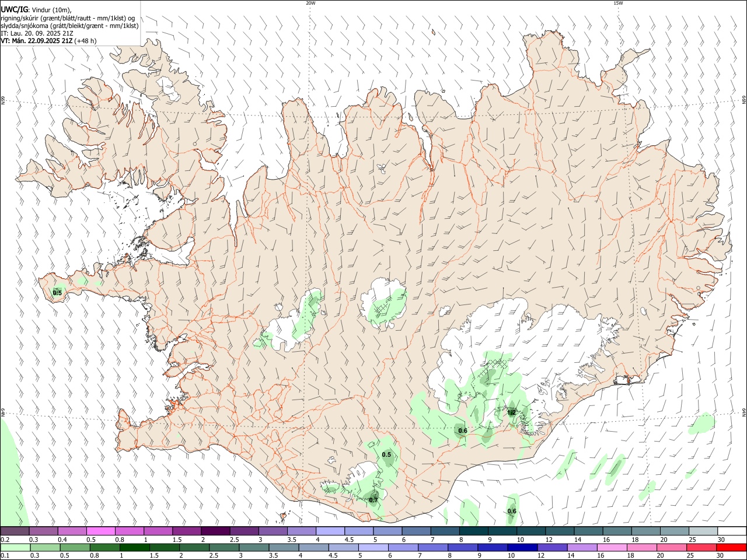This screenshot has width=747, height=560.
Task: Click hot pink swatch right of 20 in bottom legend
Action: (672, 547)
